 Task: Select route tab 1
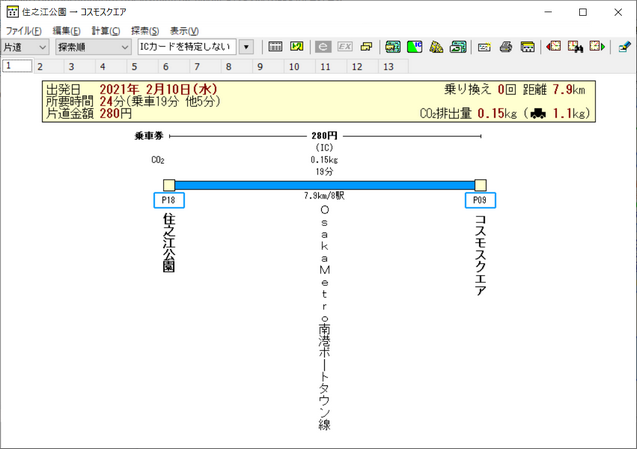click(x=17, y=66)
